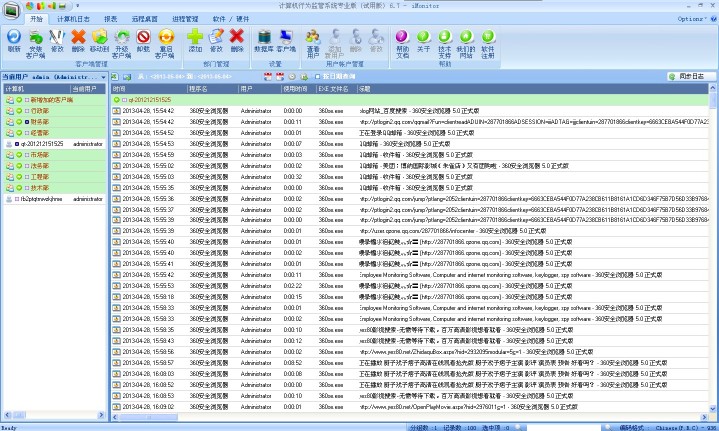Click the 计算机 column header in the left panel
The width and height of the screenshot is (719, 431).
(x=37, y=89)
